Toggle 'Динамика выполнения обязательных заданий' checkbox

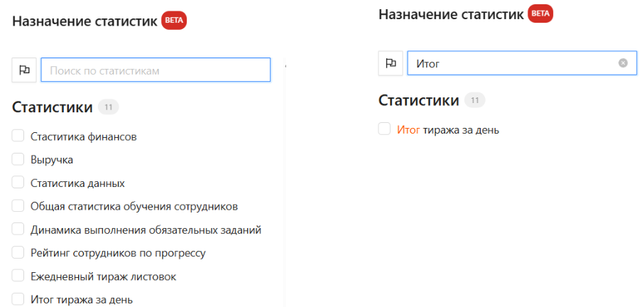[x=18, y=230]
